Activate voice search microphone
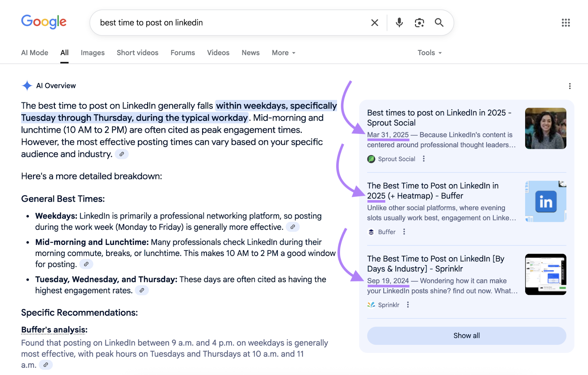The height and width of the screenshot is (375, 588). point(399,22)
